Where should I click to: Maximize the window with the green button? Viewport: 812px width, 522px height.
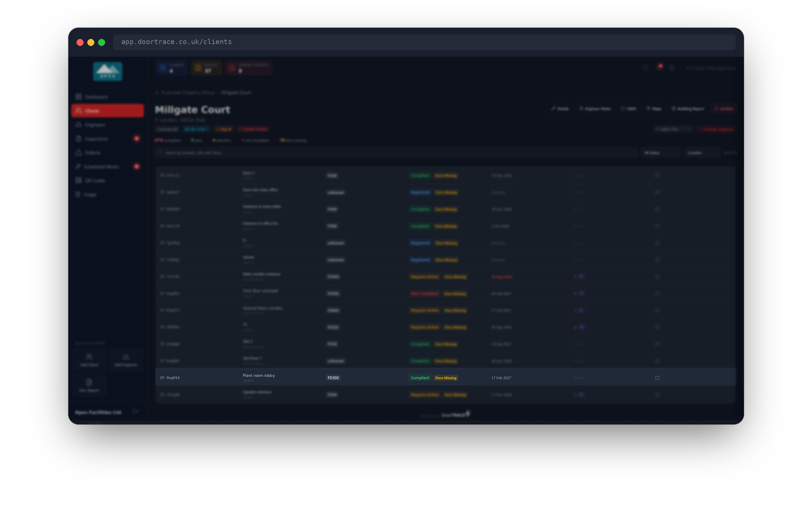pos(102,42)
